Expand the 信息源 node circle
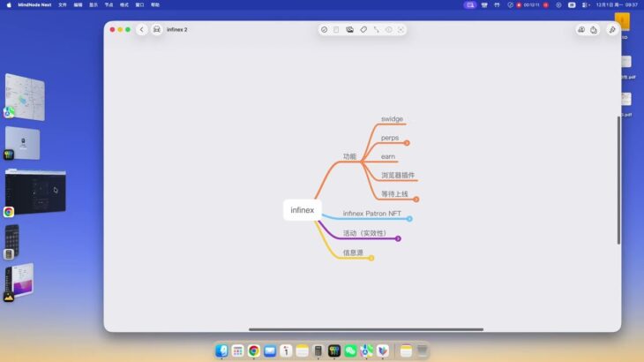The image size is (644, 362). point(371,258)
